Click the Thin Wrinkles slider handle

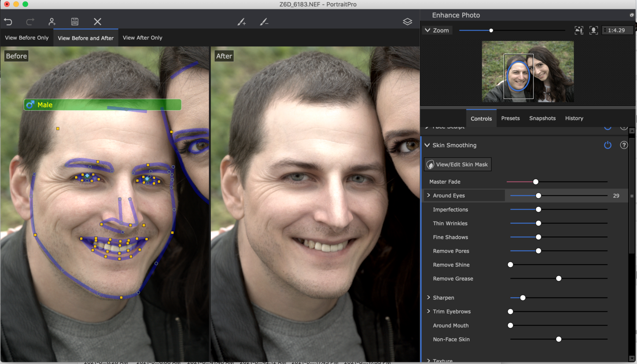pos(538,223)
